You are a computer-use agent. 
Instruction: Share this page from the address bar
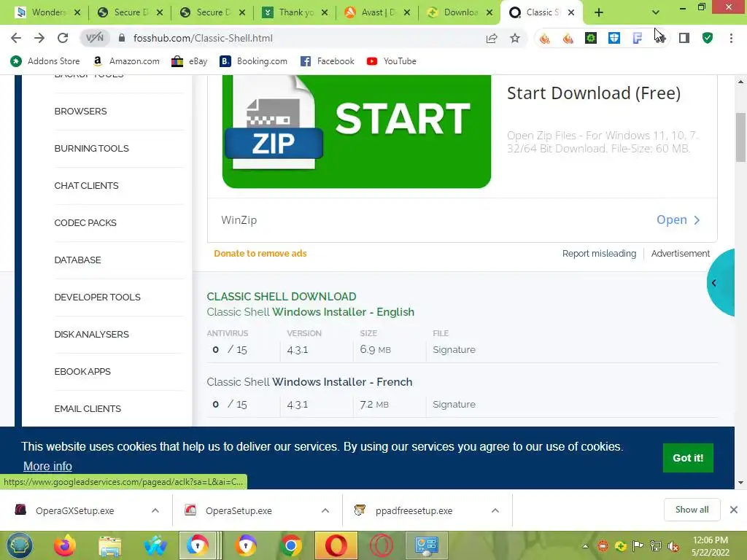point(491,38)
